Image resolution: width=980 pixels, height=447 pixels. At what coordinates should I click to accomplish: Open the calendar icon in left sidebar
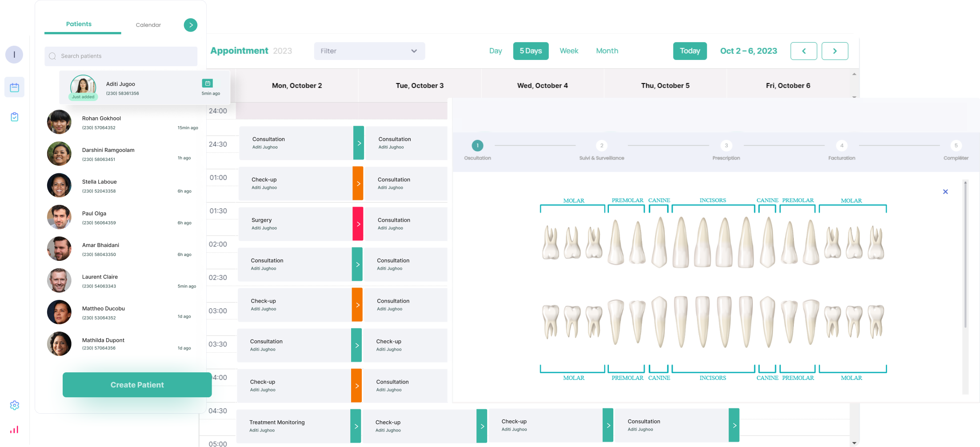(14, 88)
